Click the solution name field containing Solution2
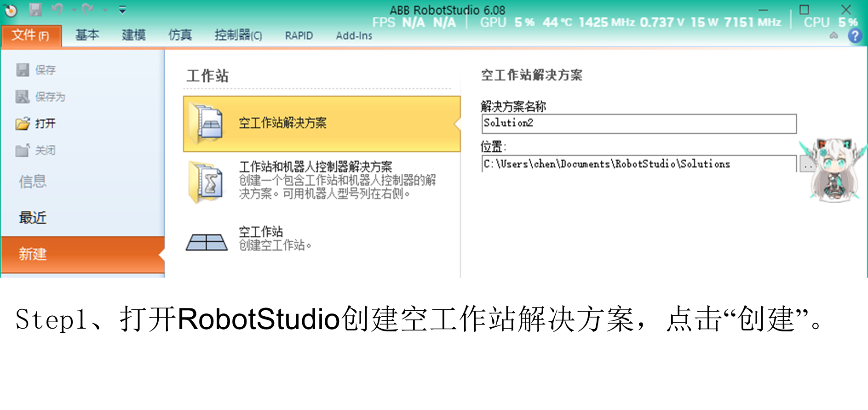Image resolution: width=868 pixels, height=410 pixels. (x=638, y=124)
